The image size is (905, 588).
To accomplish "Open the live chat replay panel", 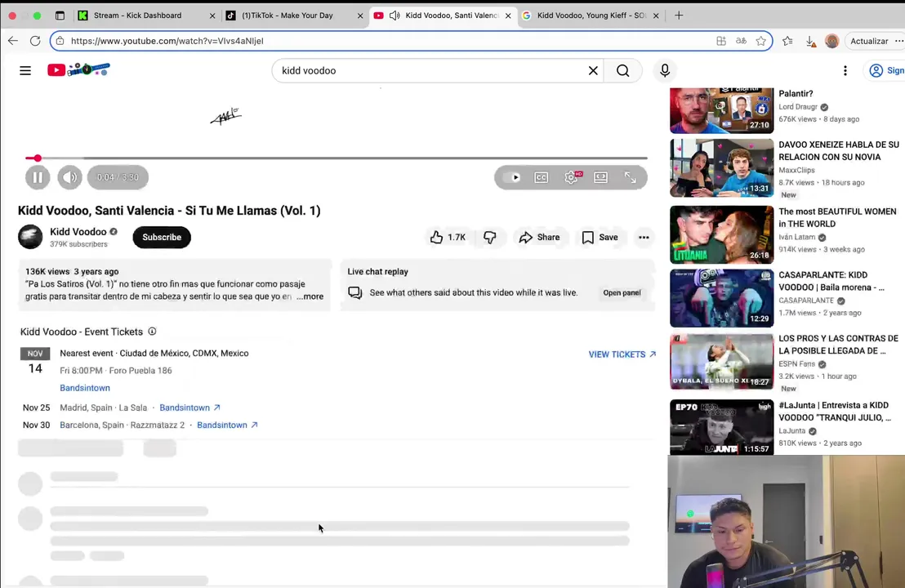I will pyautogui.click(x=622, y=292).
